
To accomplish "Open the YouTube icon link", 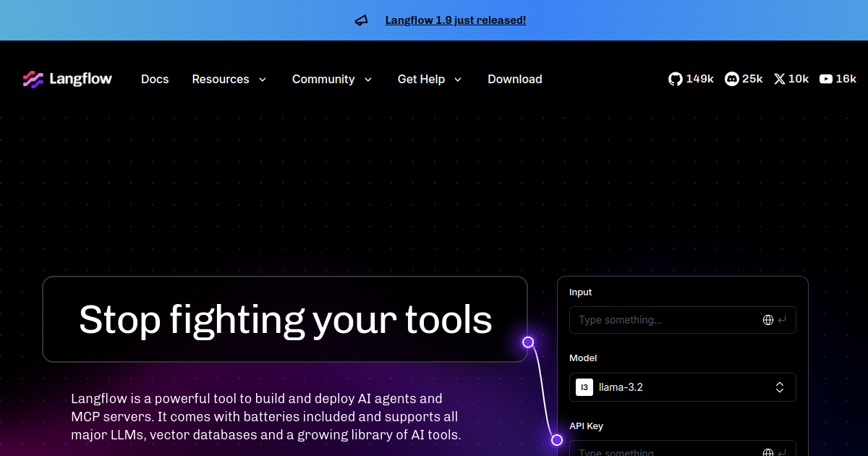I will point(826,79).
